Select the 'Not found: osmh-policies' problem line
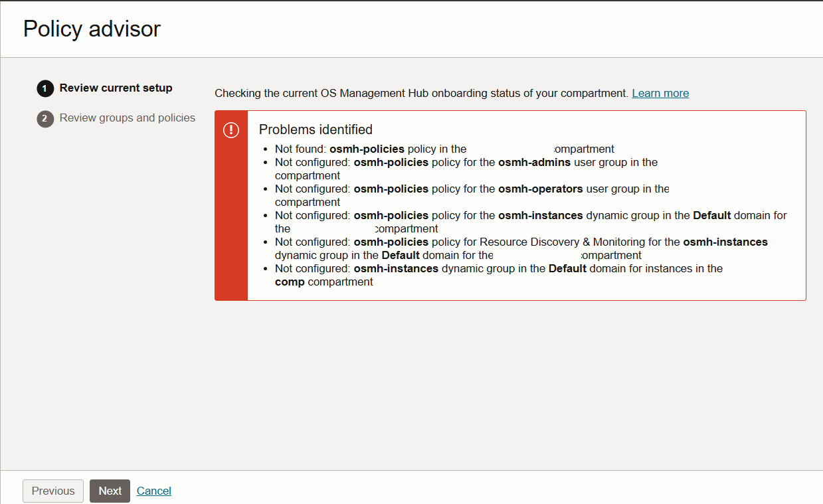 coord(444,149)
